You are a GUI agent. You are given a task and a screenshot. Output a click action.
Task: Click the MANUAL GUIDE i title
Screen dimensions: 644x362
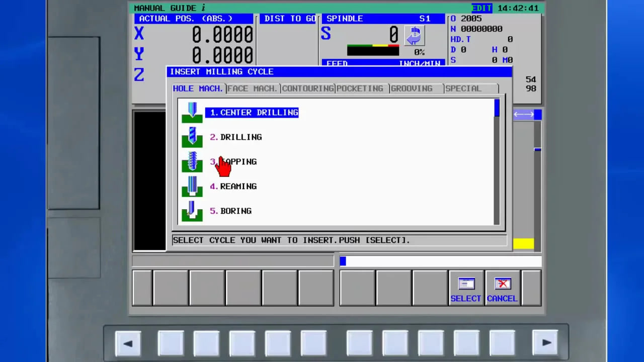(170, 8)
